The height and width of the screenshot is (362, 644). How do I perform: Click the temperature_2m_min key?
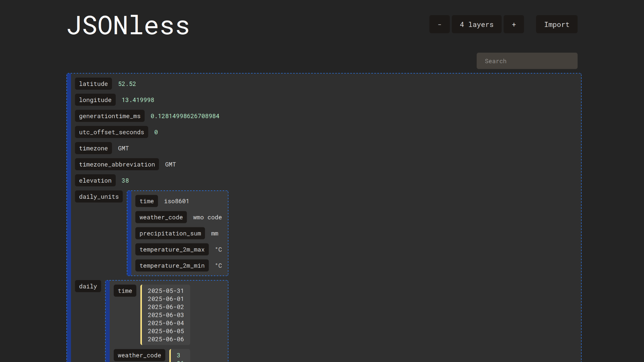click(x=172, y=266)
